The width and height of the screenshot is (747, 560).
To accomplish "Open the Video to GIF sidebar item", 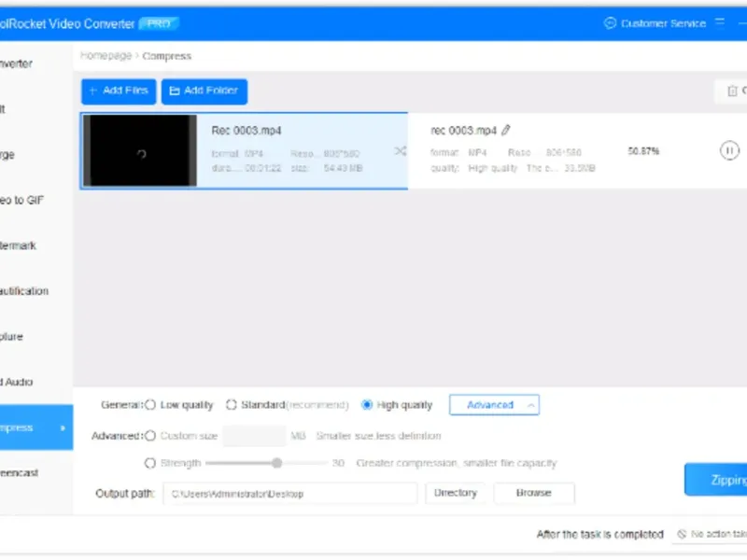I will click(35, 200).
